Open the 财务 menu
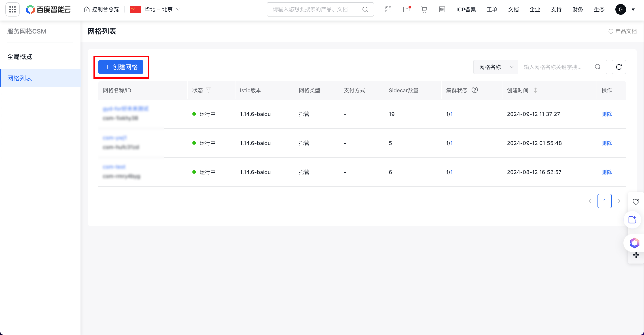Image resolution: width=644 pixels, height=335 pixels. [x=578, y=9]
